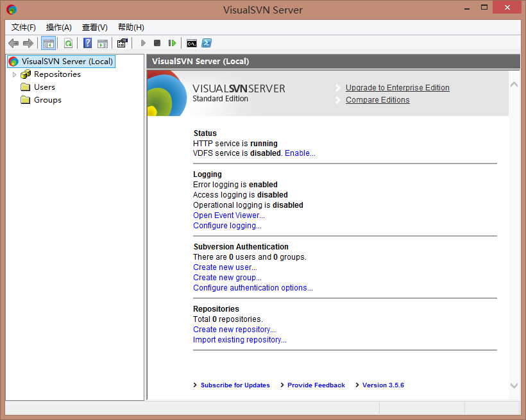Screen dimensions: 526x420
Task: Click Import existing repository... link
Action: 239,340
